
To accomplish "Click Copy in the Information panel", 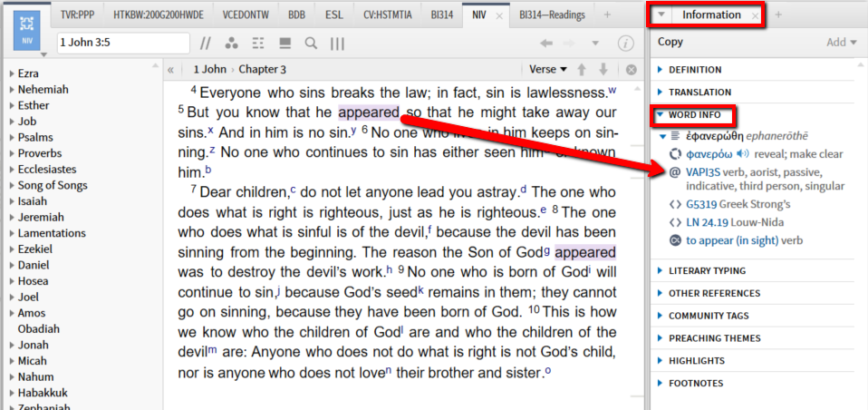I will (x=670, y=42).
